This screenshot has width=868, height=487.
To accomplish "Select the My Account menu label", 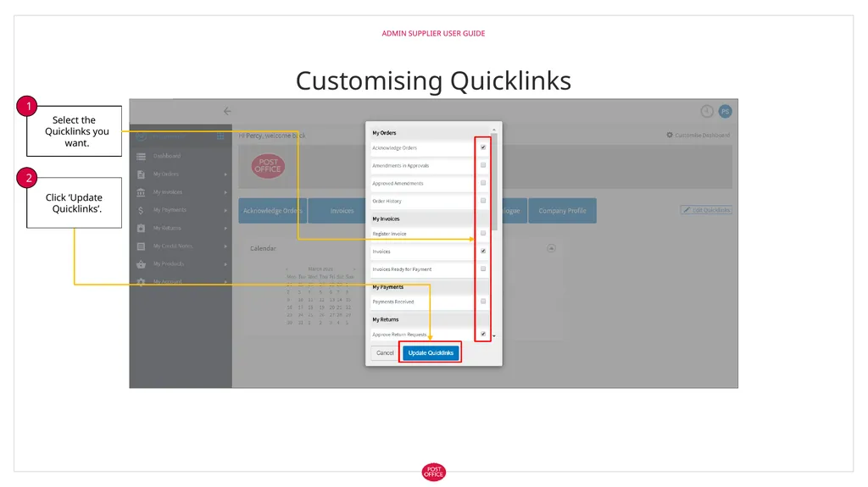I will (x=168, y=282).
